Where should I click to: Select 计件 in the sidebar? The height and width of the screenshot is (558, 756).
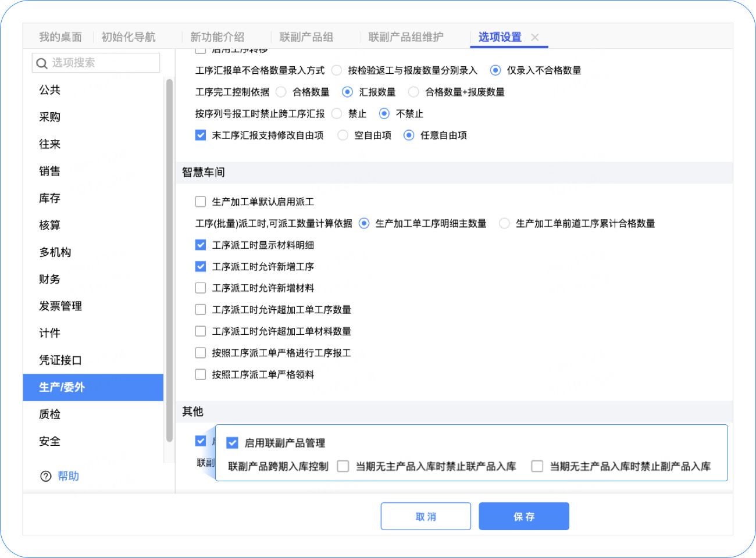(x=93, y=333)
